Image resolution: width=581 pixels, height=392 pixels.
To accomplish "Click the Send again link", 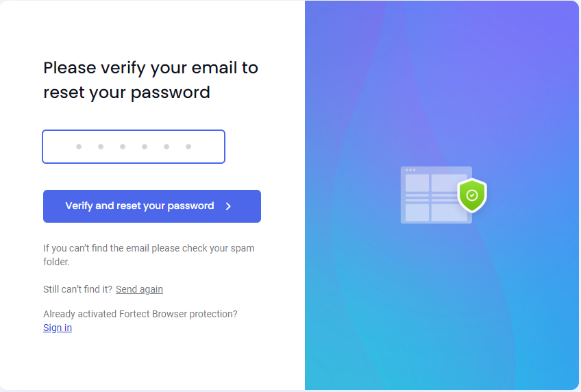I will [139, 289].
